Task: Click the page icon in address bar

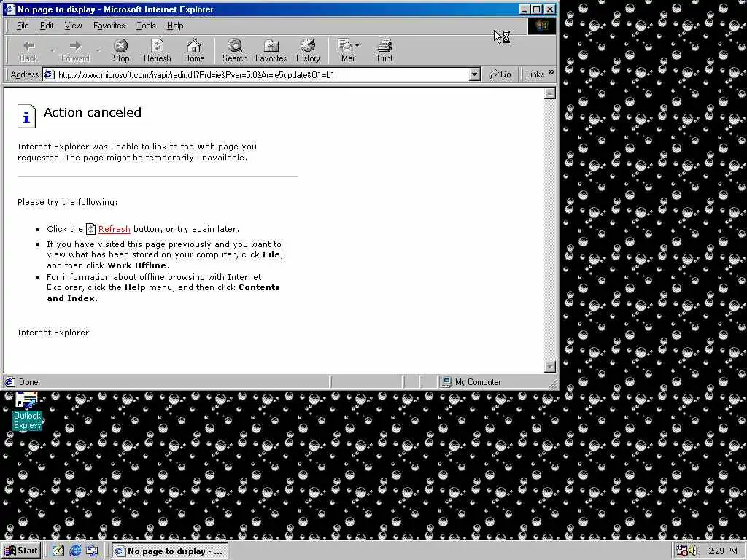Action: (50, 75)
